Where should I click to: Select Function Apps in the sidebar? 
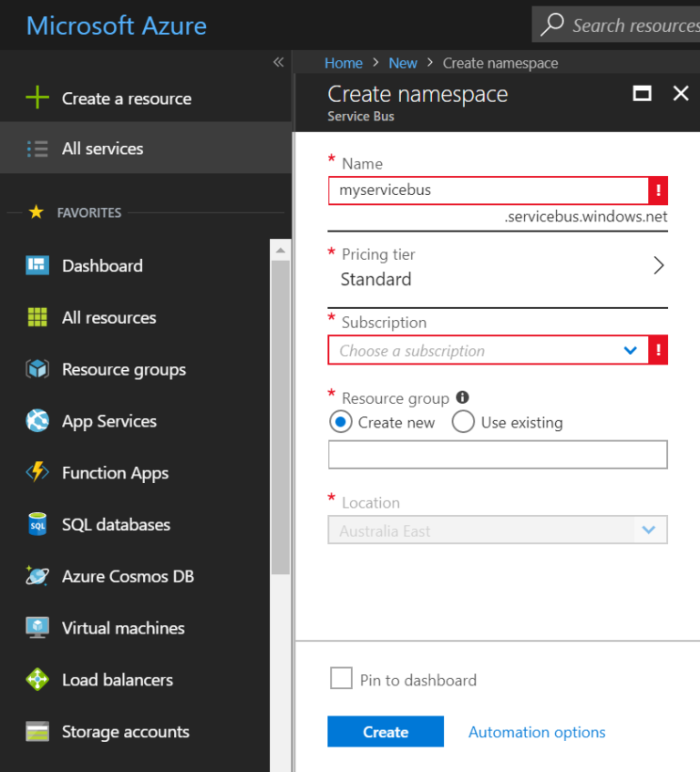coord(115,473)
